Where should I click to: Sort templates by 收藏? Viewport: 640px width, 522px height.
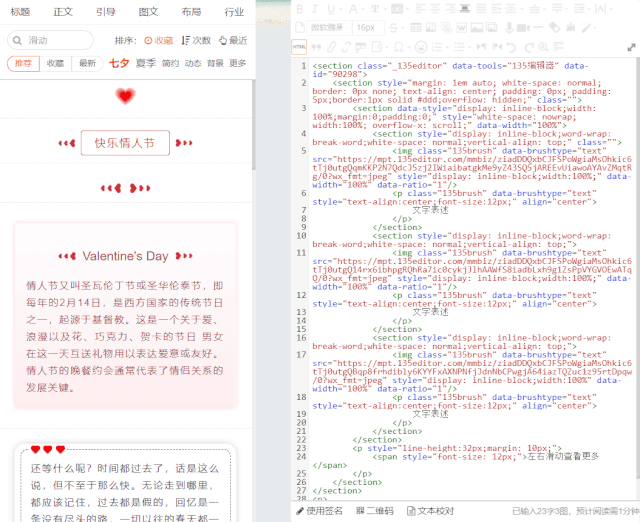tap(159, 40)
